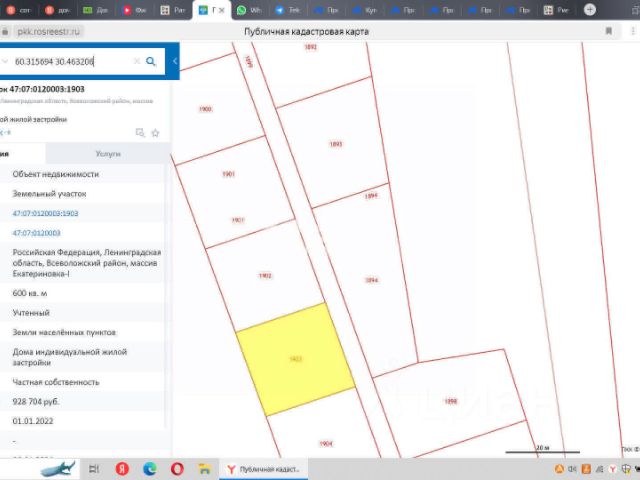Click the 'Частная собственность' row
This screenshot has height=480, width=640.
pyautogui.click(x=56, y=382)
